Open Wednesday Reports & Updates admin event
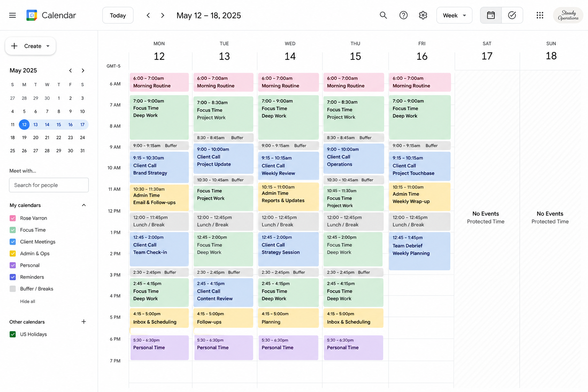The height and width of the screenshot is (392, 588). [288, 196]
